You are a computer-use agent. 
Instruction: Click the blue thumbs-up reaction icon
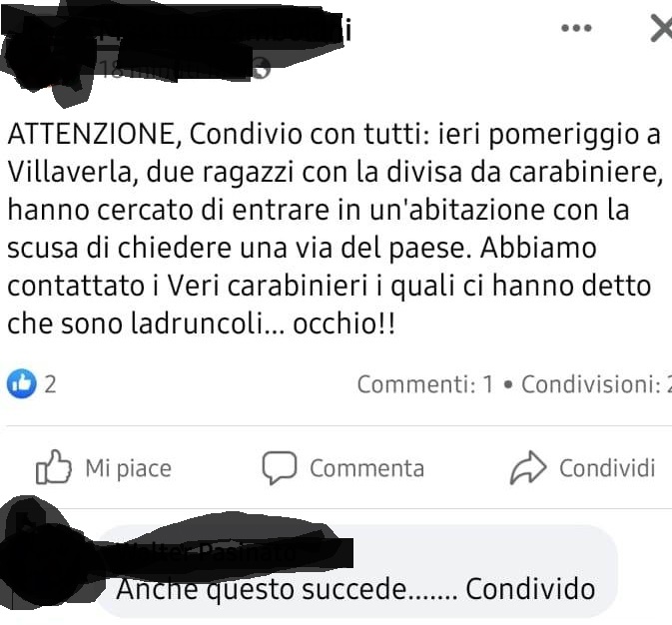click(21, 383)
